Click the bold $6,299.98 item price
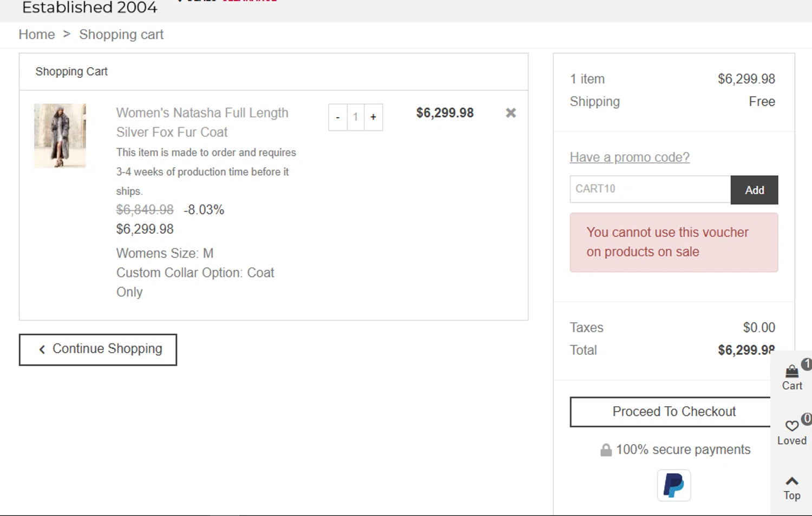812x516 pixels. [444, 113]
